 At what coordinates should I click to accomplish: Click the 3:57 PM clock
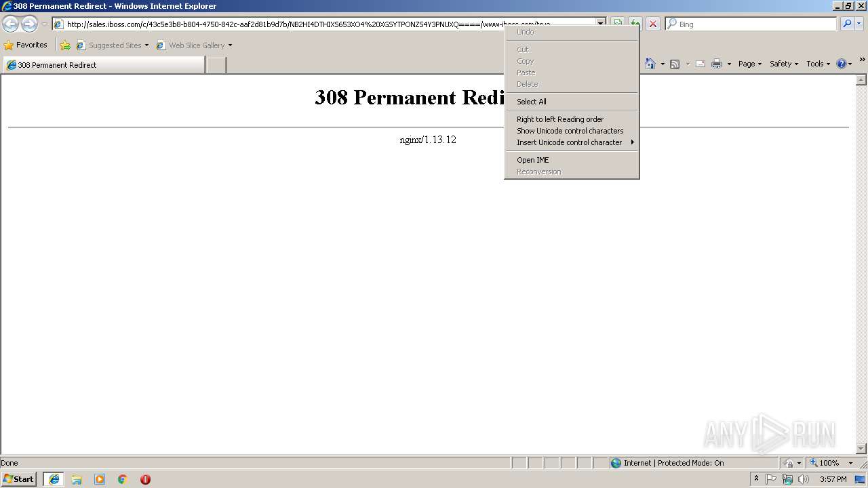click(833, 479)
